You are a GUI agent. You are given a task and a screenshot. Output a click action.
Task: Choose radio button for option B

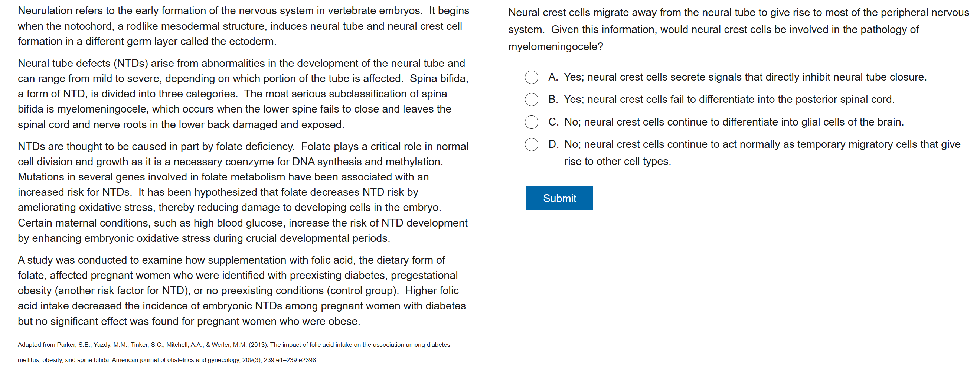click(x=531, y=100)
